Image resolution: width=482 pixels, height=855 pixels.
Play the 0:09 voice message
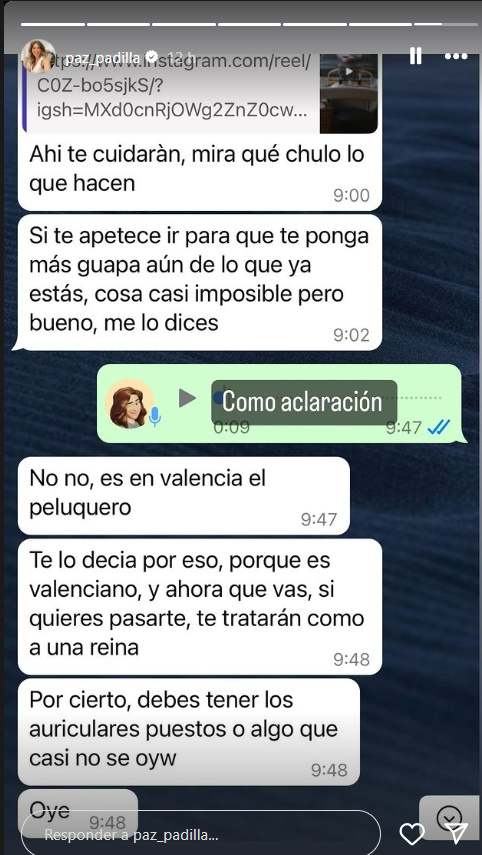tap(188, 399)
